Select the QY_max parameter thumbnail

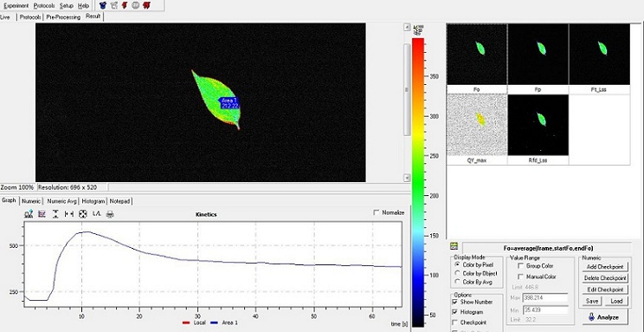tap(477, 129)
